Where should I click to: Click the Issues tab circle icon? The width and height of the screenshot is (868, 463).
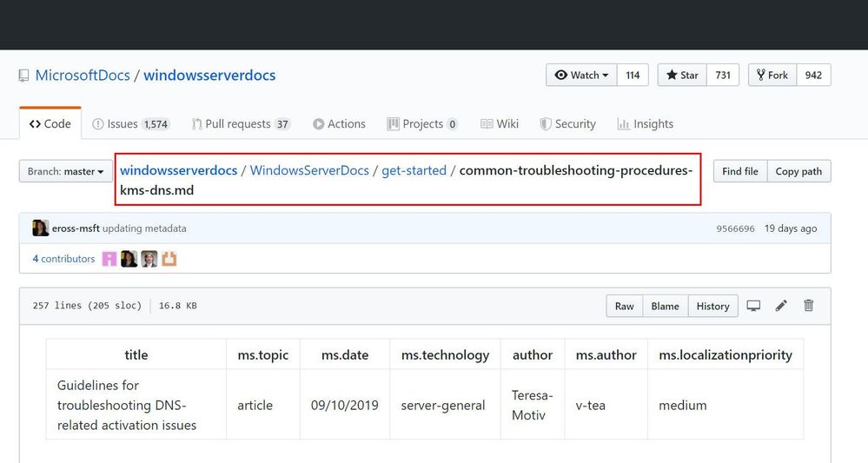pyautogui.click(x=98, y=124)
